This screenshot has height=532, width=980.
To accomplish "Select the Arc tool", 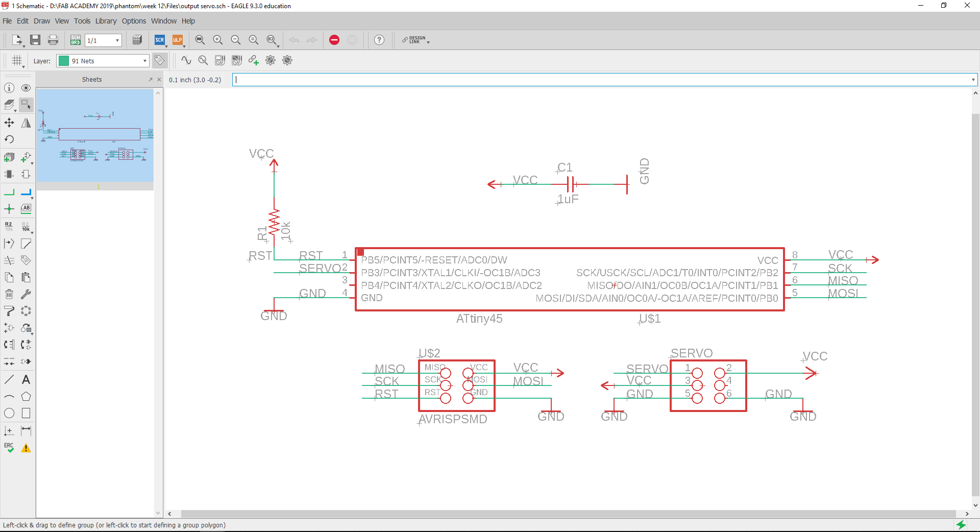I will pos(9,396).
